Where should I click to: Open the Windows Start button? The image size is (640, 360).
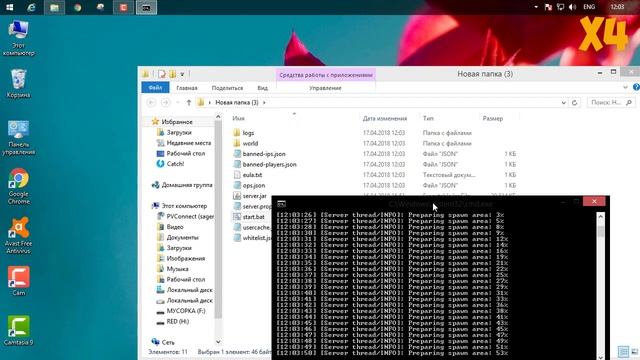point(9,7)
